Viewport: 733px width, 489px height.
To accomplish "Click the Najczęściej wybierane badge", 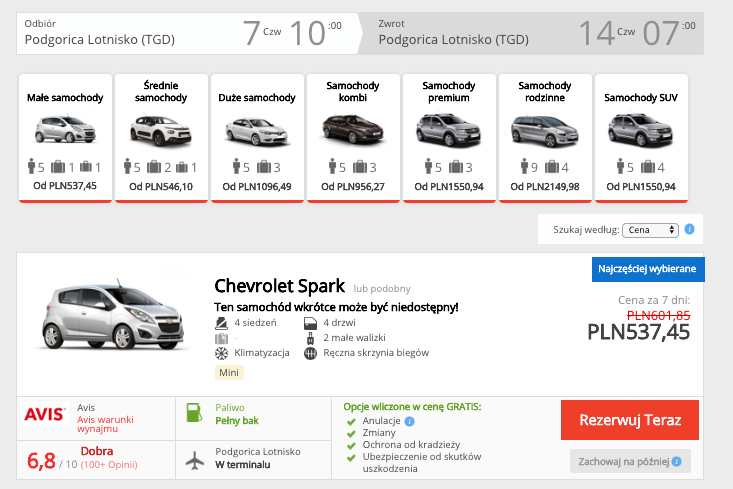I will tap(648, 269).
